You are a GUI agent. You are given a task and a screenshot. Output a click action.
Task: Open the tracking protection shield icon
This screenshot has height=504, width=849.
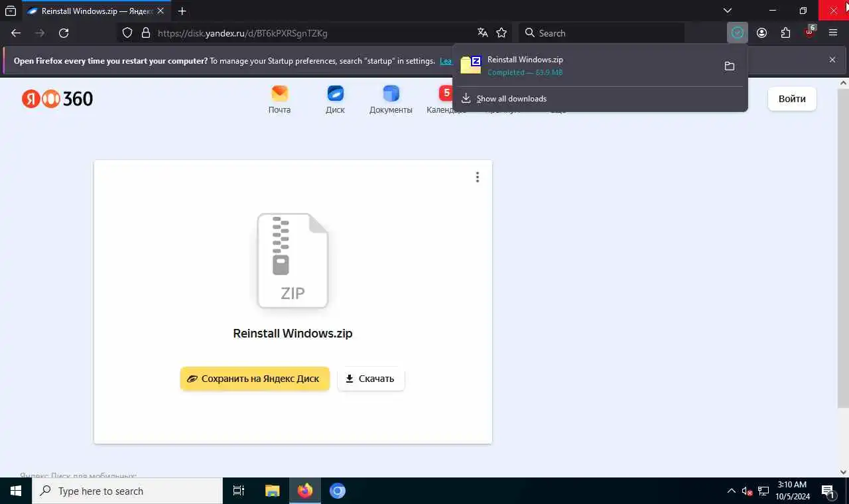tap(127, 33)
